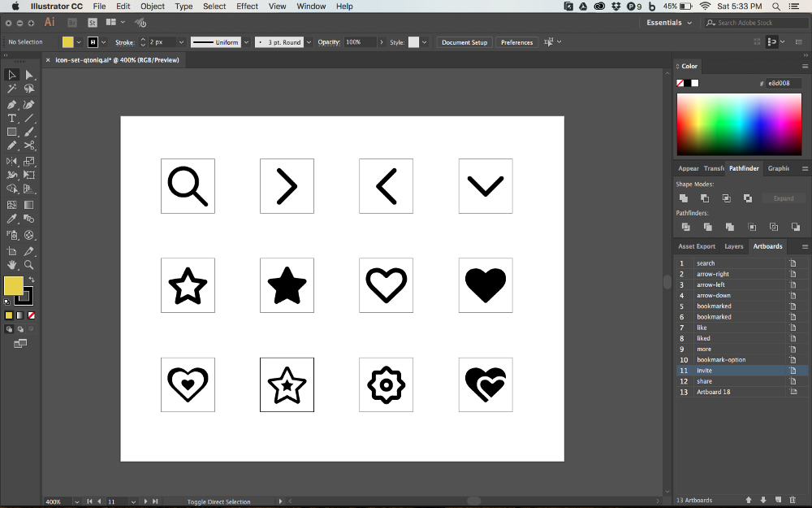This screenshot has width=812, height=508.
Task: Expand the Opacity percentage dropdown
Action: (379, 42)
